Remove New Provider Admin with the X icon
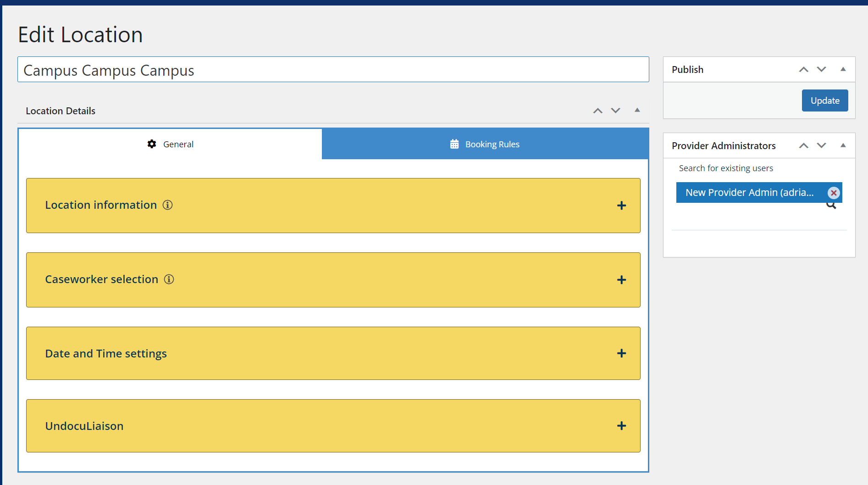 tap(834, 193)
